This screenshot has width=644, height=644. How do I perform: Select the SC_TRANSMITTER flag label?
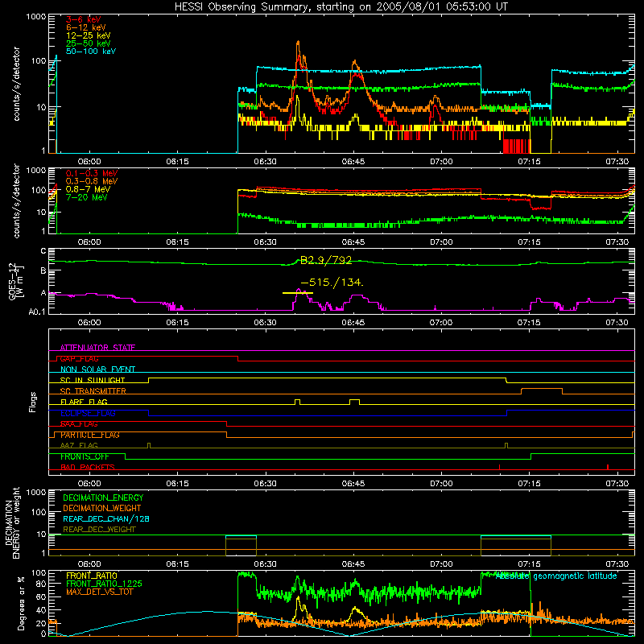(93, 391)
